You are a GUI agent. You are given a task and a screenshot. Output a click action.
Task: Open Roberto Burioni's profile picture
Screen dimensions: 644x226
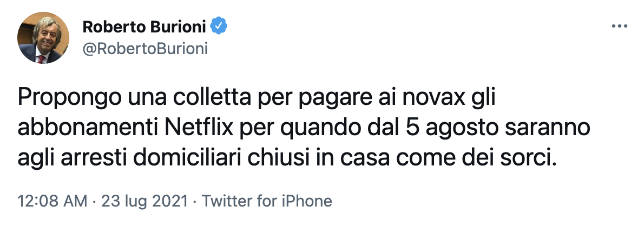(x=43, y=38)
